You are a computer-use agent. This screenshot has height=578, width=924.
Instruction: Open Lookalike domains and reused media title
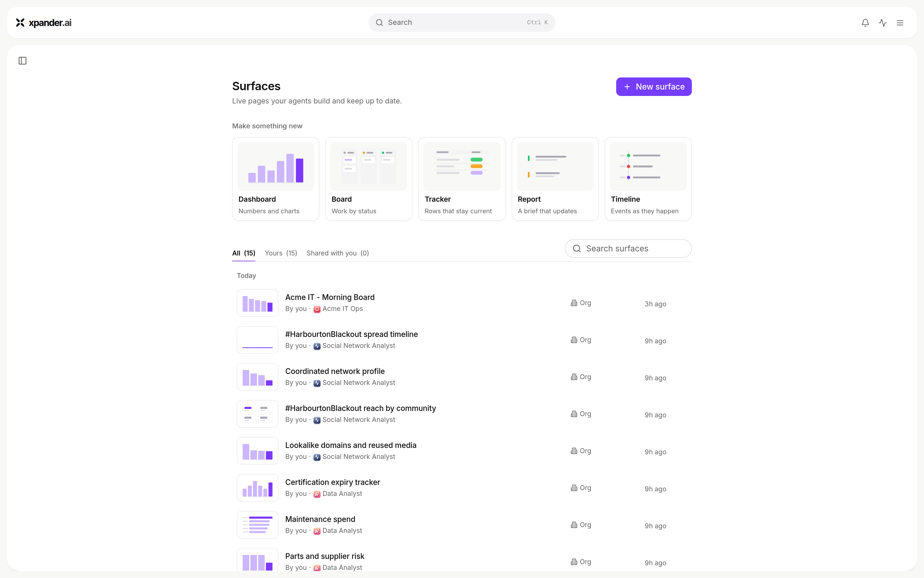[x=351, y=445]
